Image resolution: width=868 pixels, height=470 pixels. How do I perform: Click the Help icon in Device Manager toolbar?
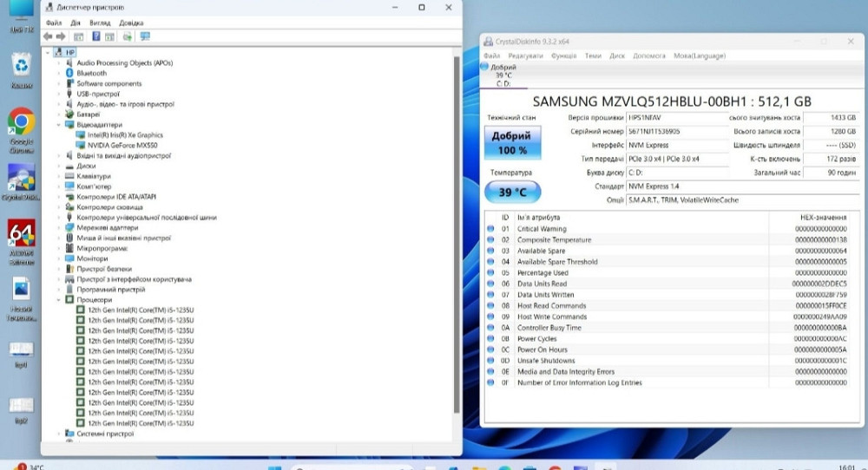point(95,36)
